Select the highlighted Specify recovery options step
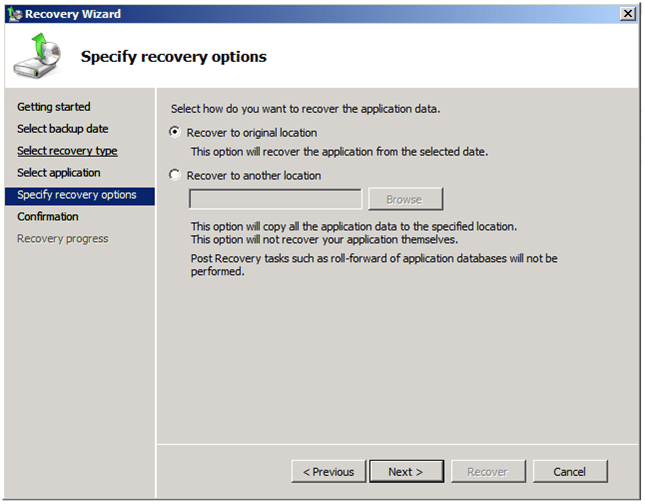The image size is (645, 504). pos(77,195)
